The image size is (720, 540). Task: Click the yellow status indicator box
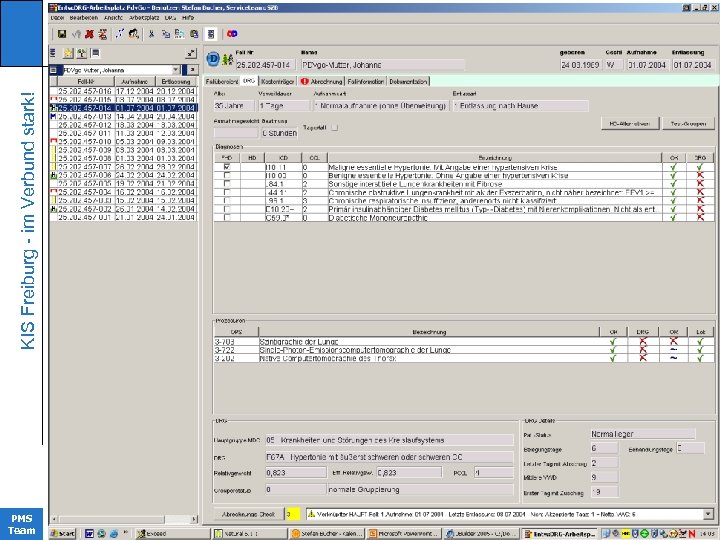point(291,514)
